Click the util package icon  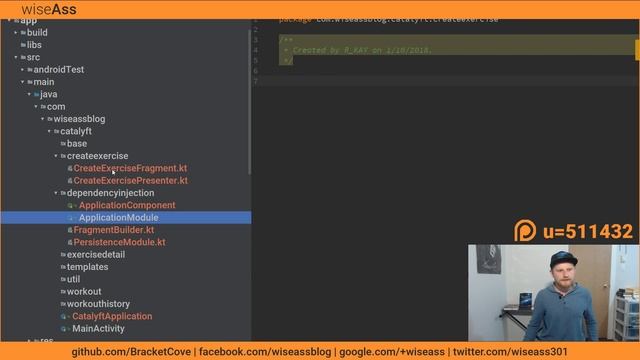[63, 279]
